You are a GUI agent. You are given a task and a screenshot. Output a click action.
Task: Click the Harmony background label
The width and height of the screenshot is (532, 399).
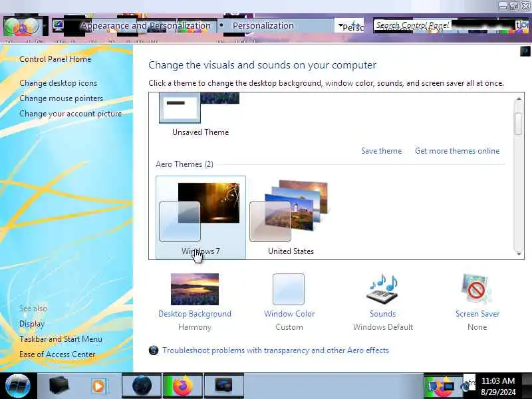[195, 327]
